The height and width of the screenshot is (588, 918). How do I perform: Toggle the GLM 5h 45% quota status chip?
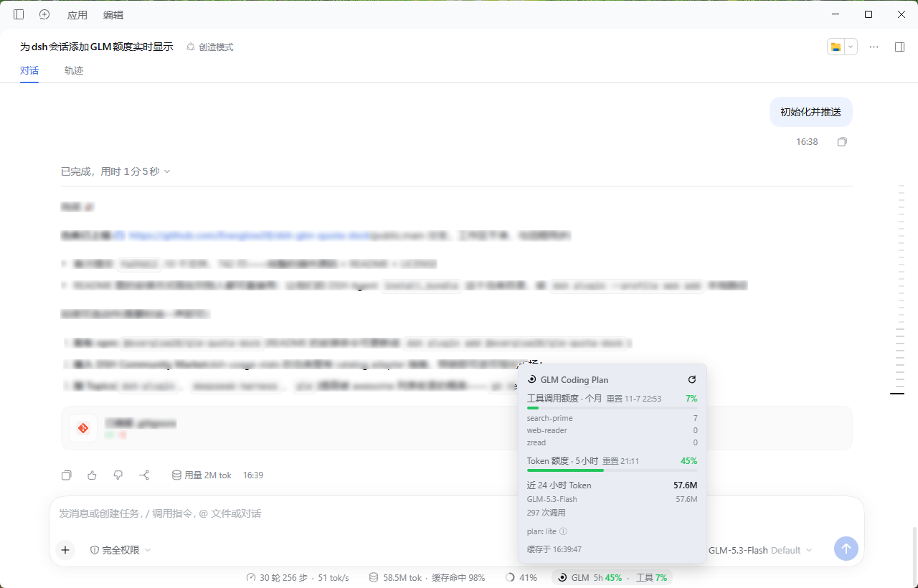pyautogui.click(x=612, y=577)
